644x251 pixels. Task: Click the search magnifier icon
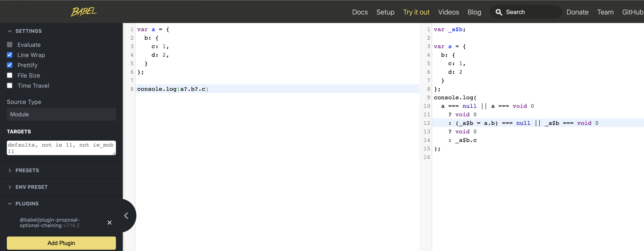coord(498,12)
